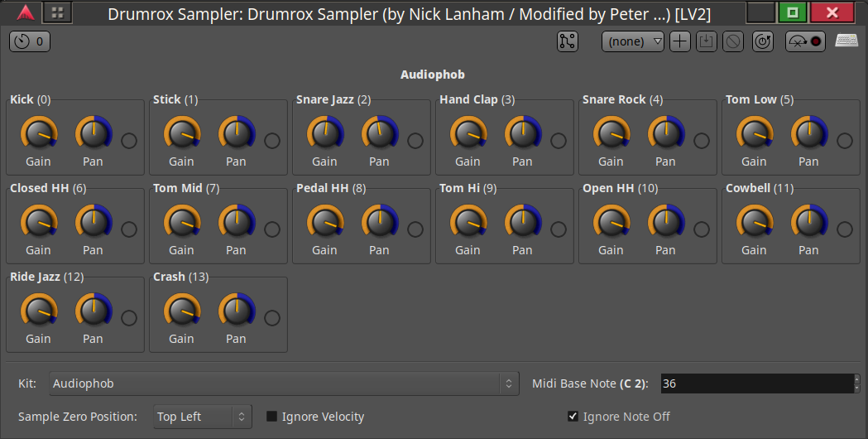868x439 pixels.
Task: Click the latency clock button showing 0
Action: (30, 41)
